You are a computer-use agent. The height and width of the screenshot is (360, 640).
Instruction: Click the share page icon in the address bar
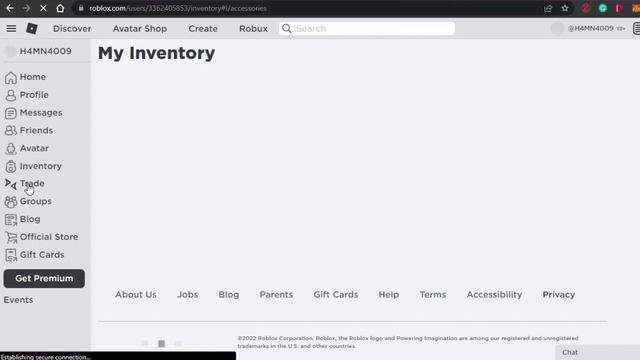coord(548,8)
